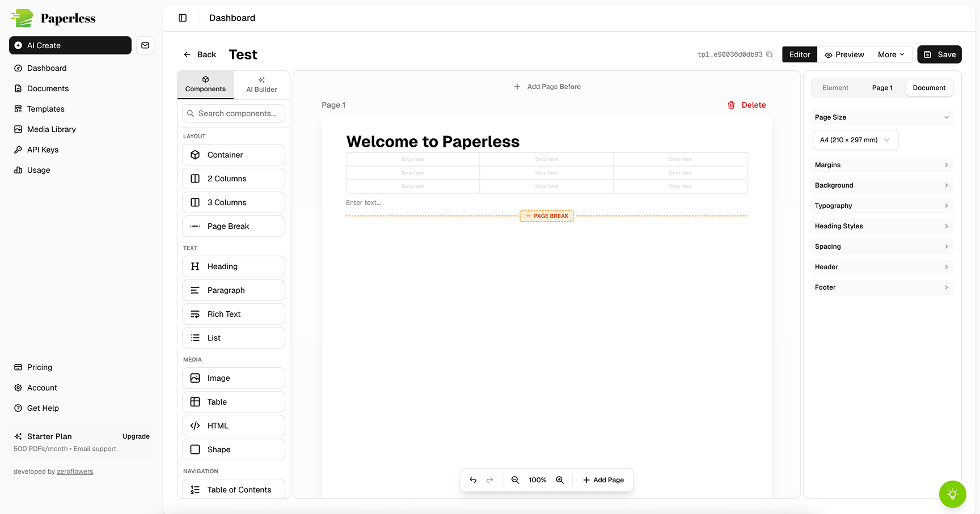Zoom out the canvas view
Image resolution: width=980 pixels, height=514 pixels.
[x=515, y=479]
